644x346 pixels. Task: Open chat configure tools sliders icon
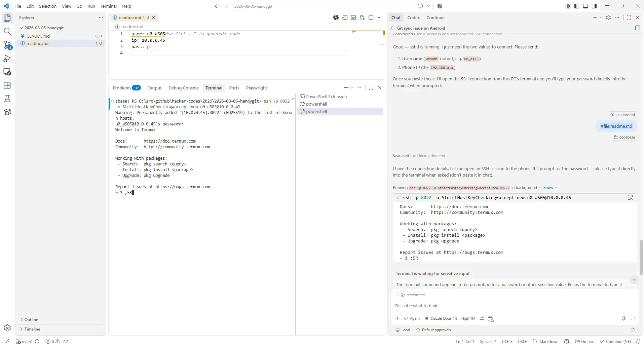click(x=482, y=318)
